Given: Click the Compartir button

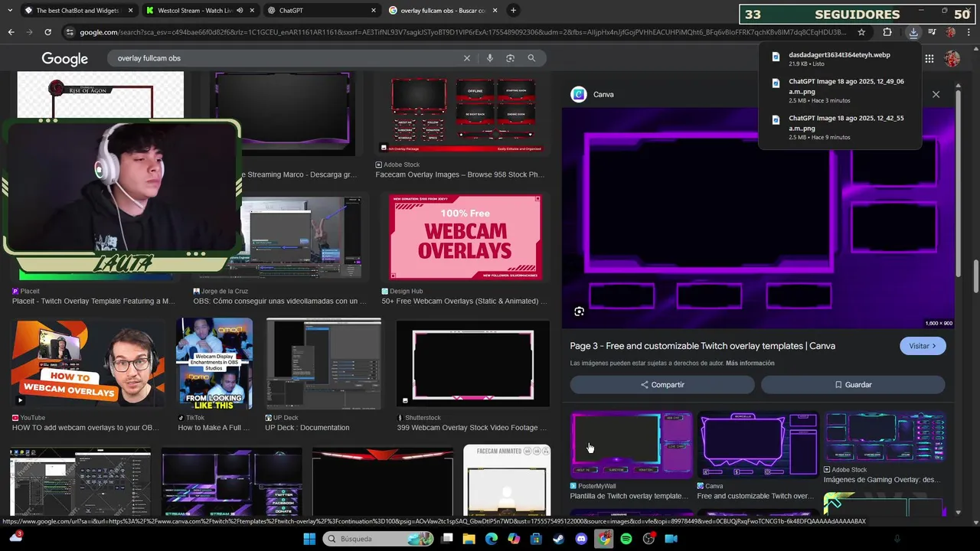Looking at the screenshot, I should [662, 385].
